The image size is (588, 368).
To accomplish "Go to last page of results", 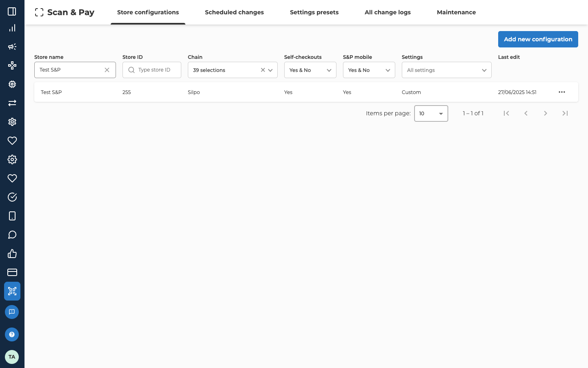I will pos(565,113).
